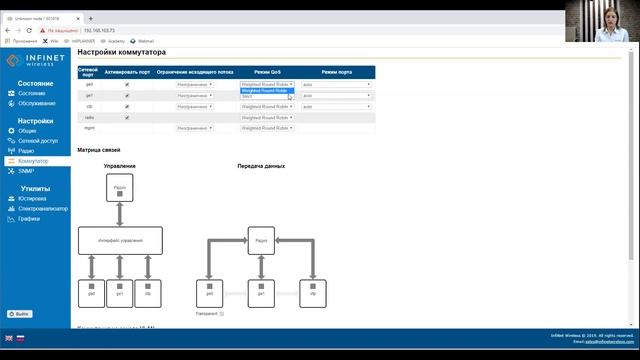
Task: Open outgoing limit dropdown for sfp
Action: pyautogui.click(x=194, y=107)
